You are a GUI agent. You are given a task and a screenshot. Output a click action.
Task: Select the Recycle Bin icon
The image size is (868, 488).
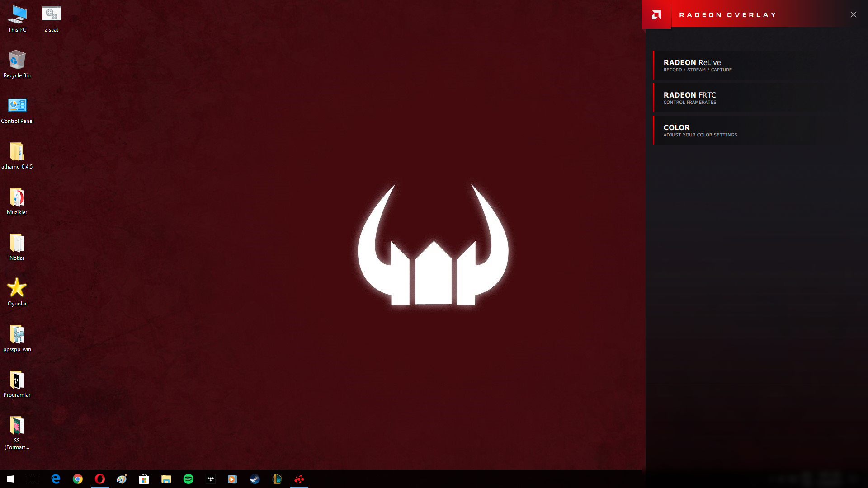[x=17, y=64]
